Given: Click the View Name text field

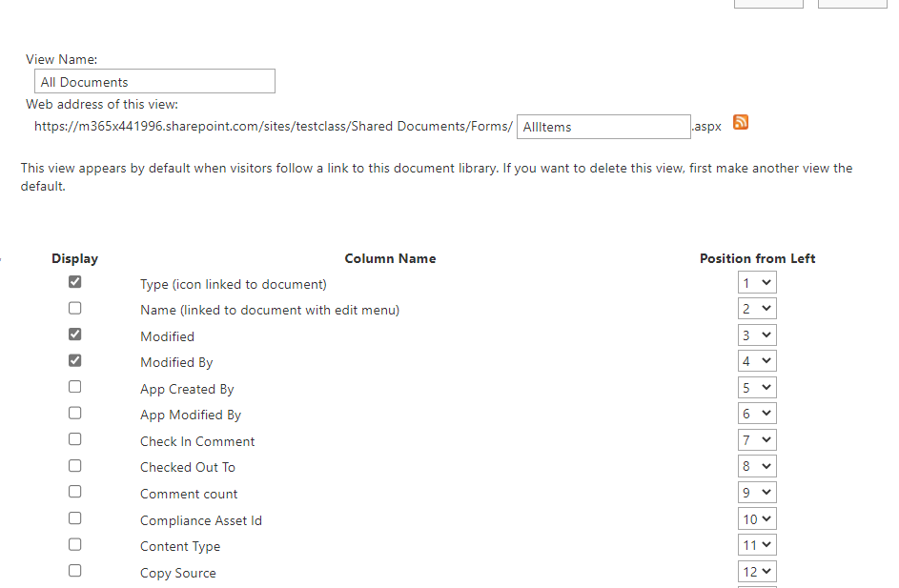Looking at the screenshot, I should click(154, 81).
